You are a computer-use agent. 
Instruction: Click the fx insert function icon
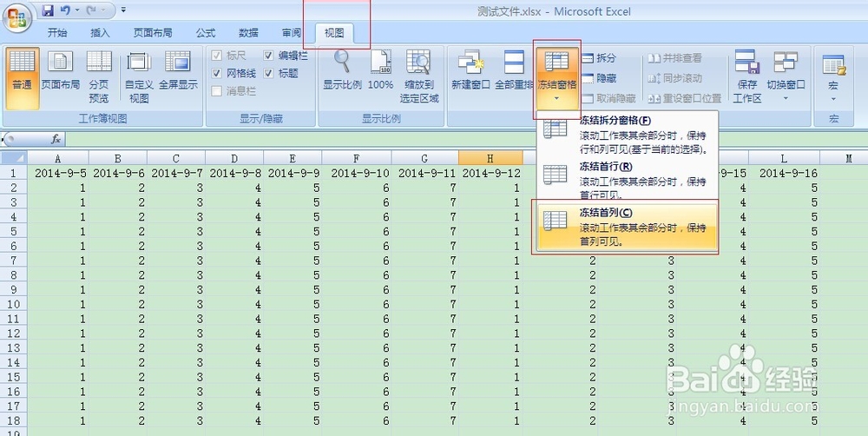click(x=56, y=138)
